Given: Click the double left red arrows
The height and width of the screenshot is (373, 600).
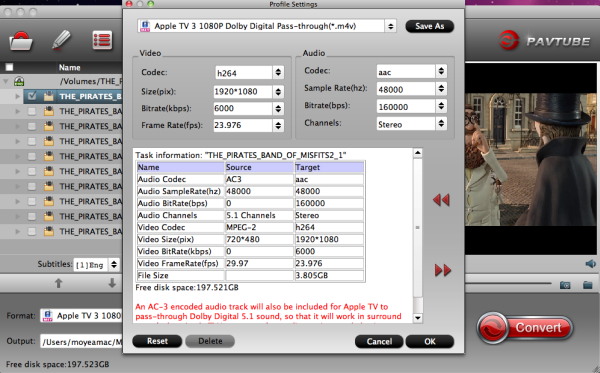Looking at the screenshot, I should (x=441, y=200).
